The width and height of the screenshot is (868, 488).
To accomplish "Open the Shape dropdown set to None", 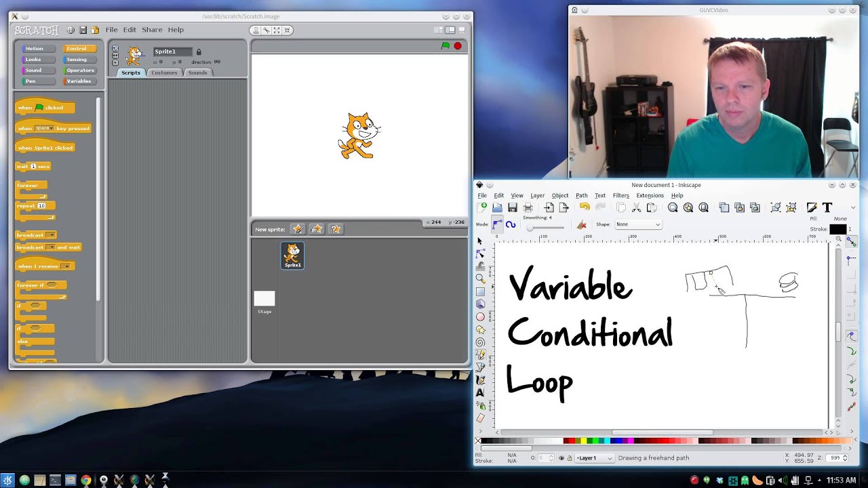I will 638,224.
